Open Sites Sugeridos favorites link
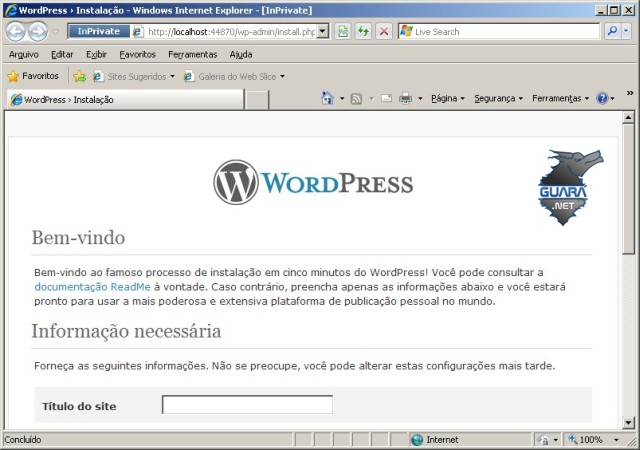This screenshot has height=450, width=640. [133, 76]
